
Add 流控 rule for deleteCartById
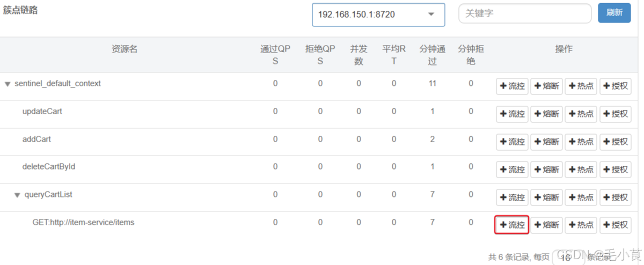(513, 170)
